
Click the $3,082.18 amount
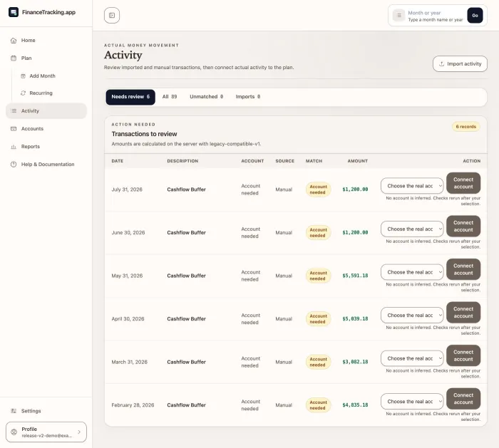click(355, 362)
